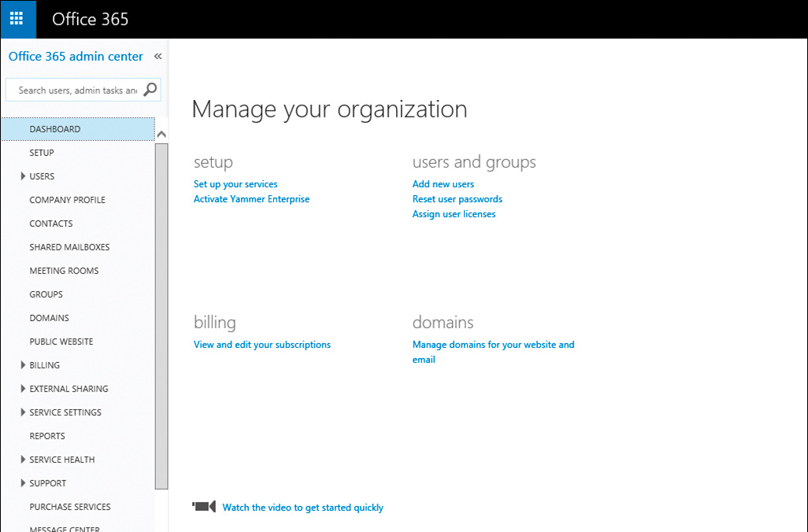Expand the BILLING menu arrow
This screenshot has width=808, height=532.
(x=23, y=364)
